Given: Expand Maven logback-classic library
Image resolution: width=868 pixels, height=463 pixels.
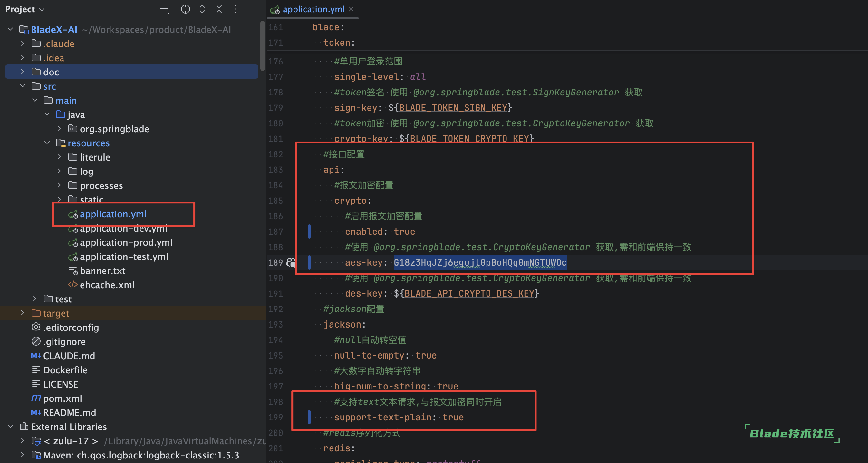Looking at the screenshot, I should coord(22,455).
